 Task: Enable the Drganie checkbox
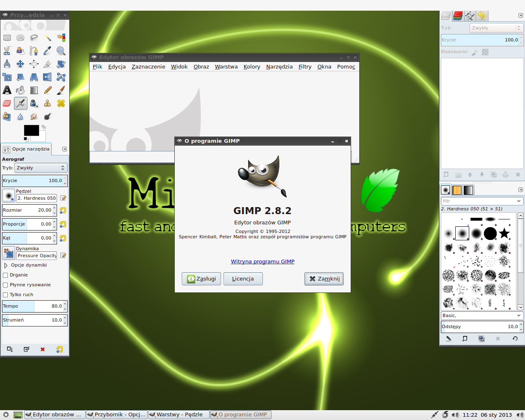(x=5, y=275)
